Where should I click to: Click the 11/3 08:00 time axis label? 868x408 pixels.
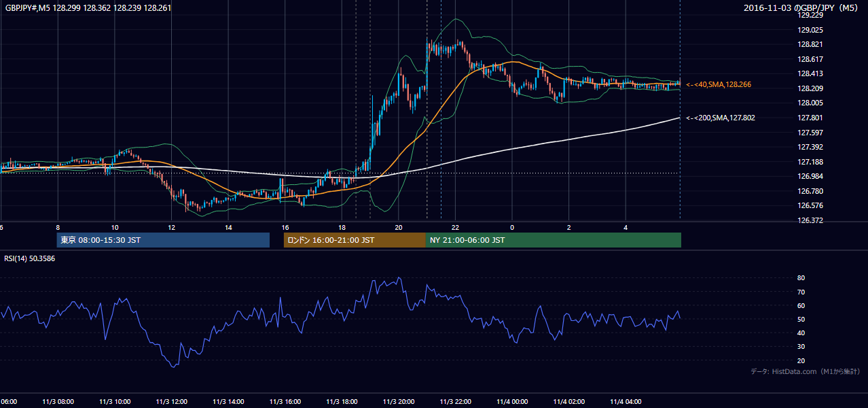(x=58, y=401)
